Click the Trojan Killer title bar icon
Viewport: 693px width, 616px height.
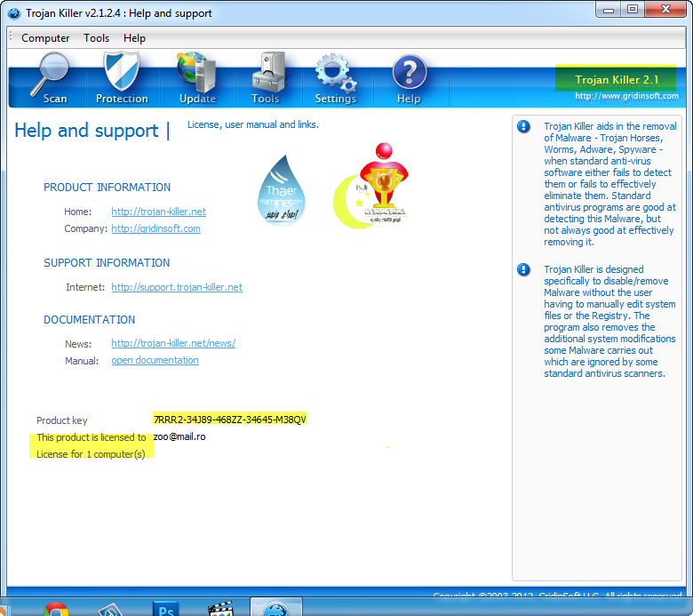[x=14, y=13]
